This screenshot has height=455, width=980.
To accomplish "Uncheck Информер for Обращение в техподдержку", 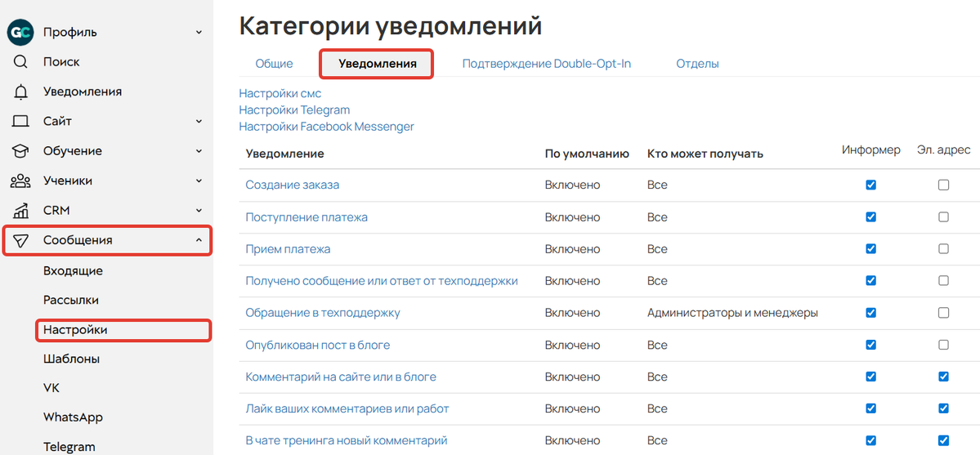I will 870,313.
